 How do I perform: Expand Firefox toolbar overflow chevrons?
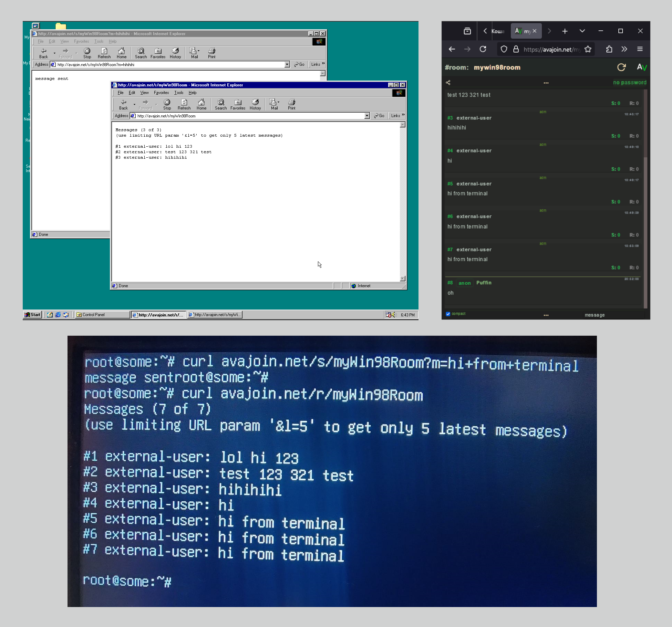tap(624, 49)
